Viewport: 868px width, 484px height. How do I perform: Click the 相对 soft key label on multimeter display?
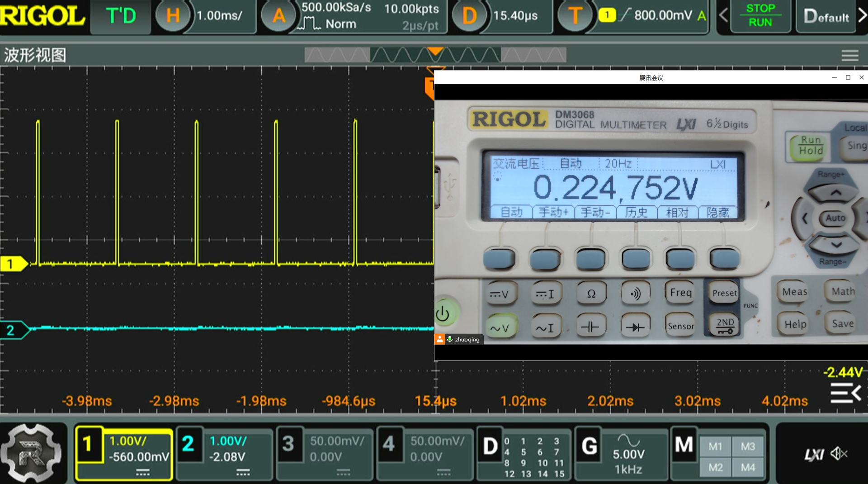677,212
